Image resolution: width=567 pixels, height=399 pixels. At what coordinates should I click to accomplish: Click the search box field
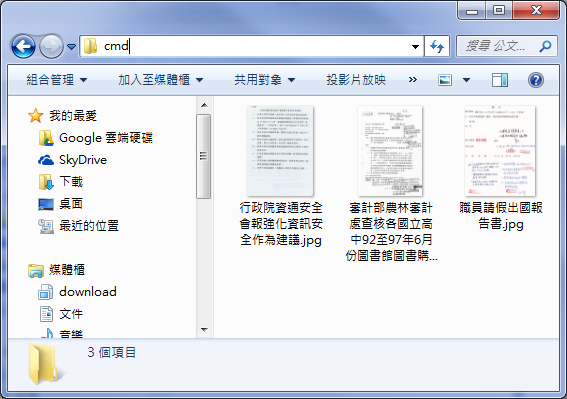coord(507,46)
